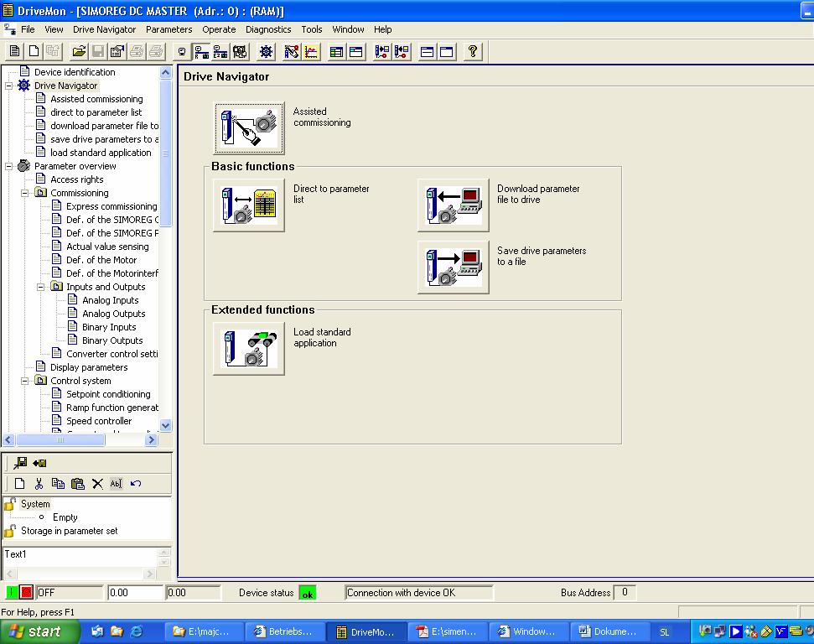Click the Save drive parameters to a file icon
This screenshot has height=644, width=814.
(x=454, y=267)
